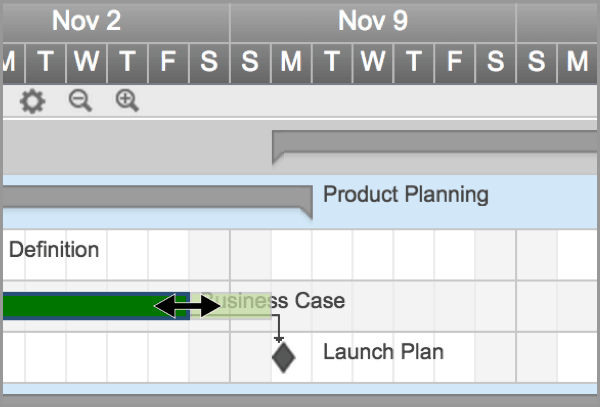Screen dimensions: 600x407
Task: Select the Nov 9 week header
Action: tap(372, 20)
